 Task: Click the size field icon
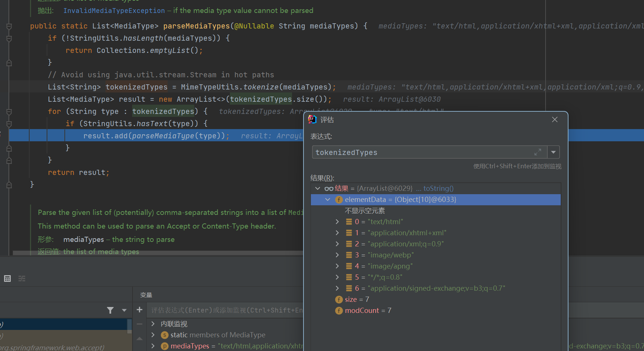(339, 300)
